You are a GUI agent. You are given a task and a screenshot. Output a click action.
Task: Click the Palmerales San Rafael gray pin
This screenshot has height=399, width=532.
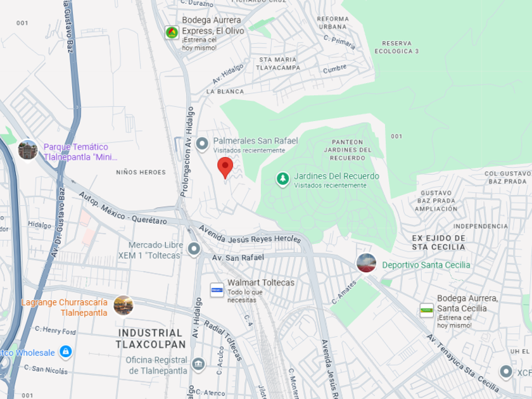click(202, 144)
